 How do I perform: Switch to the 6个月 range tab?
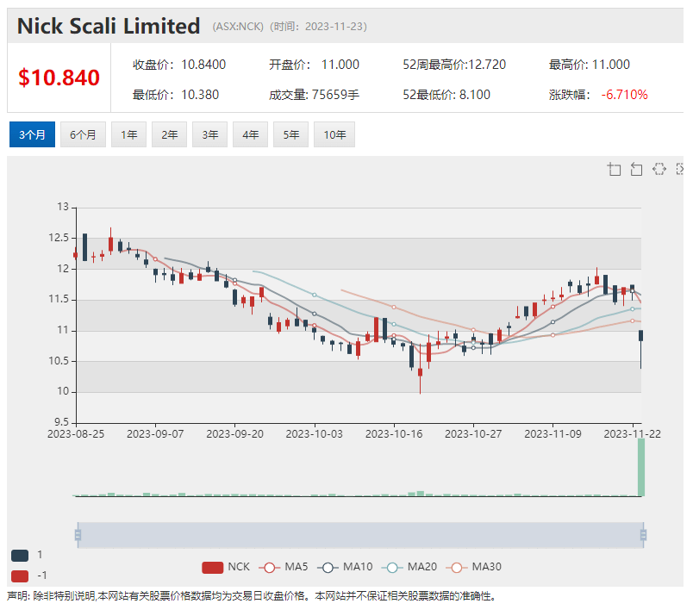coord(83,135)
